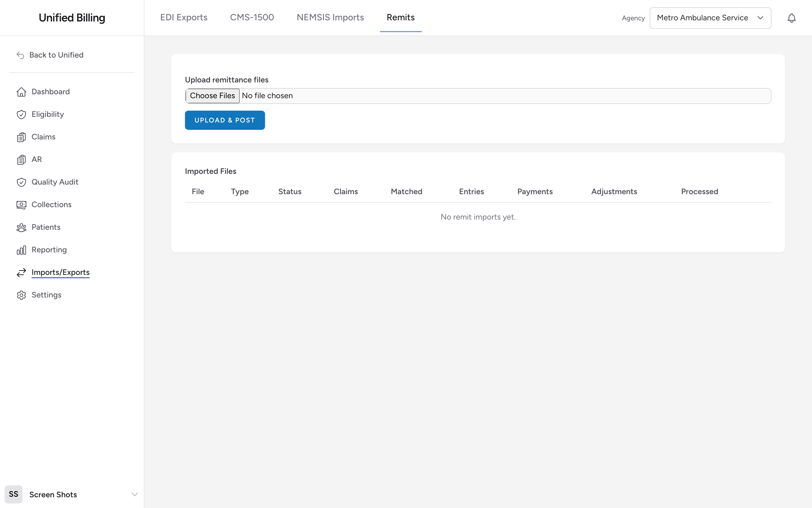Image resolution: width=812 pixels, height=508 pixels.
Task: Click the Unified Billing title
Action: (x=72, y=18)
